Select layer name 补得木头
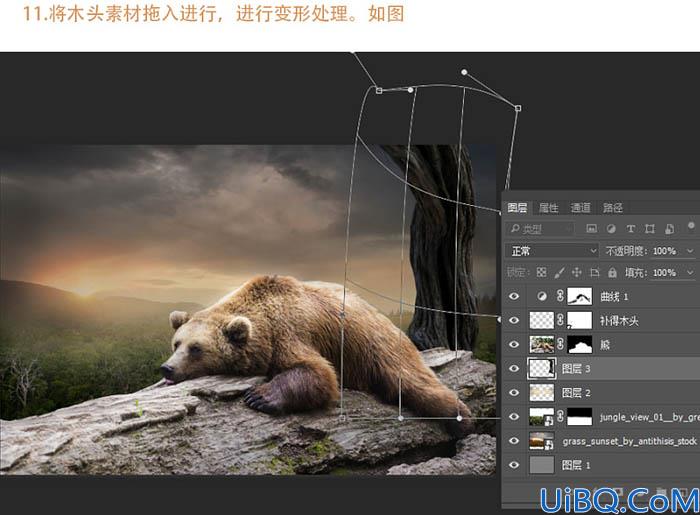This screenshot has width=700, height=515. click(619, 320)
